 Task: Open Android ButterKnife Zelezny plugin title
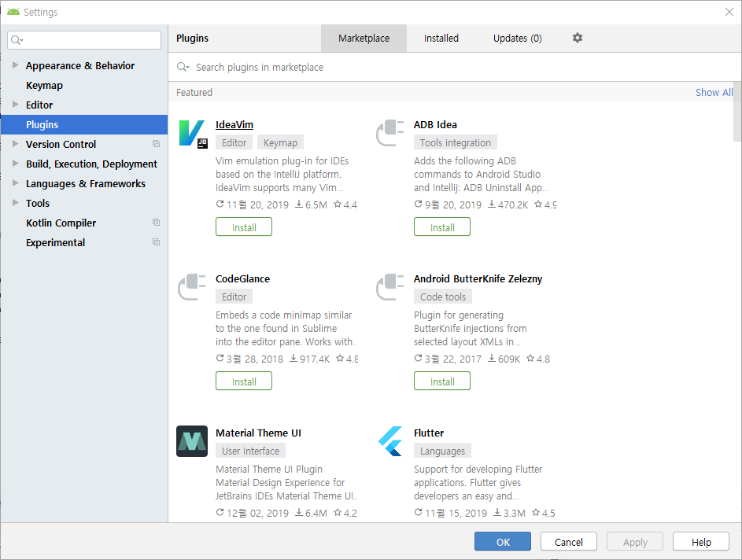point(478,279)
